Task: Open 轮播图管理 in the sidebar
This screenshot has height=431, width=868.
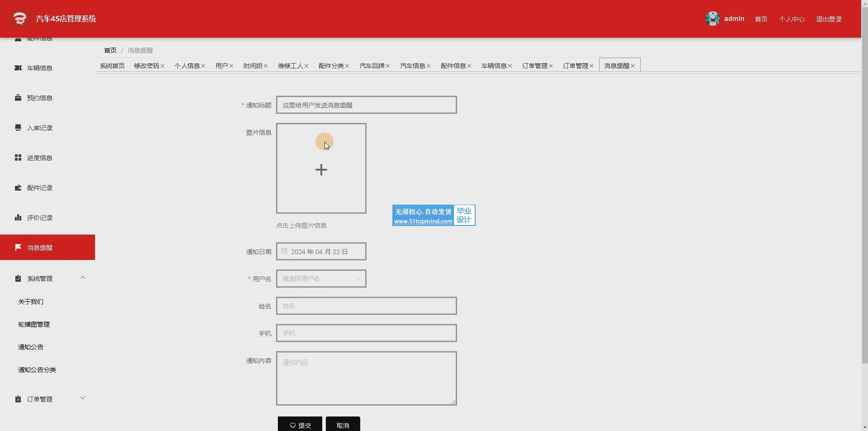Action: tap(34, 325)
